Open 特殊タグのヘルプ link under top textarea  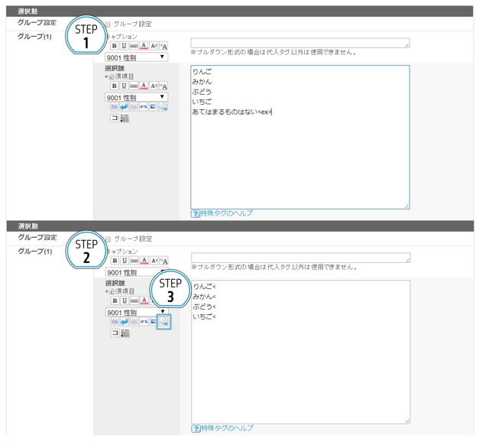pos(222,213)
